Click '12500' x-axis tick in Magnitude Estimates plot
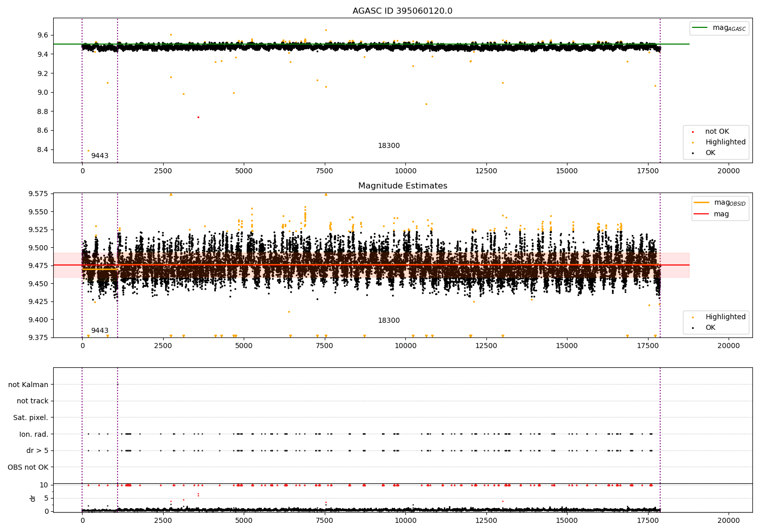 (486, 346)
